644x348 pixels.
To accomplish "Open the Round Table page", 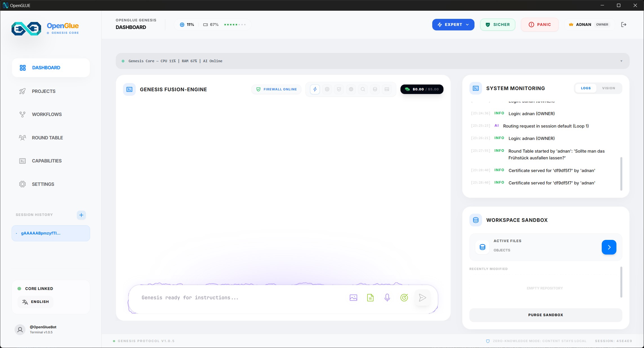I will click(x=51, y=138).
